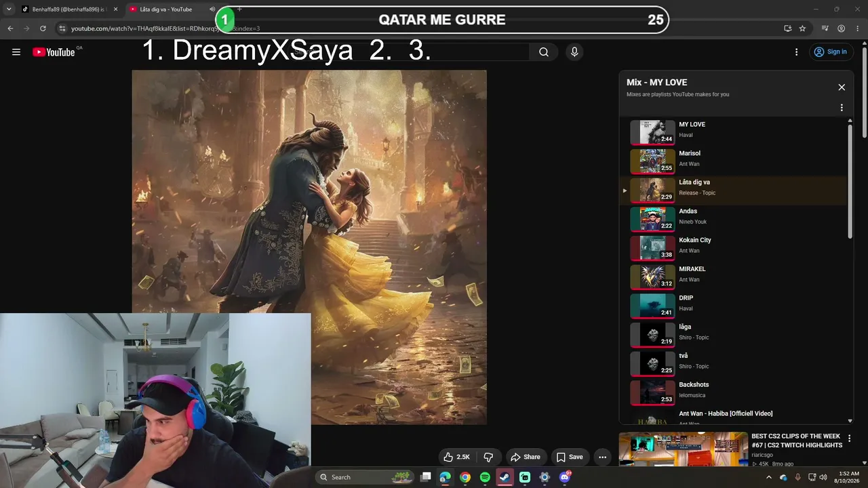Open the Release - Topic channel name
Image resolution: width=868 pixels, height=488 pixels.
point(697,193)
